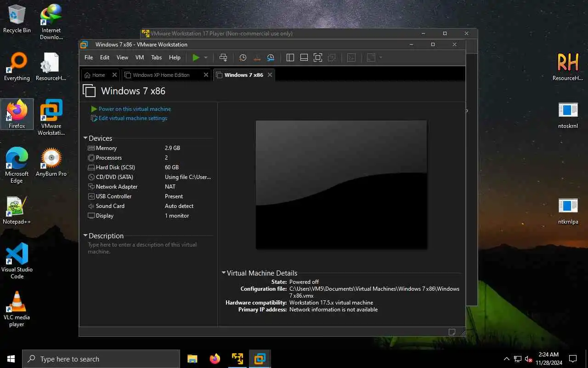Open File Explorer from the taskbar
Image resolution: width=588 pixels, height=368 pixels.
192,359
